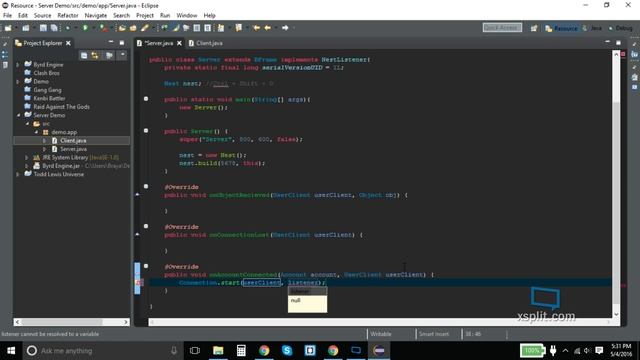Click the Quick Access search field
640x360 pixels.
[x=502, y=27]
